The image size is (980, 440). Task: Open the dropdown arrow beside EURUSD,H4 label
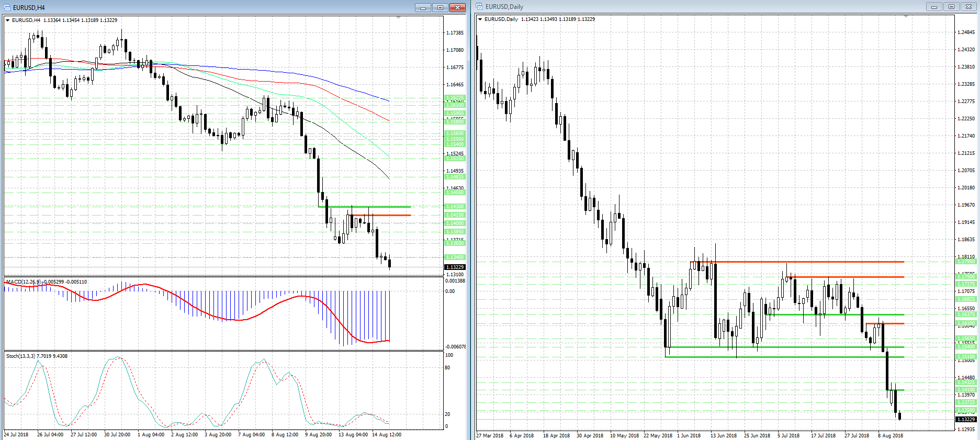(x=8, y=20)
